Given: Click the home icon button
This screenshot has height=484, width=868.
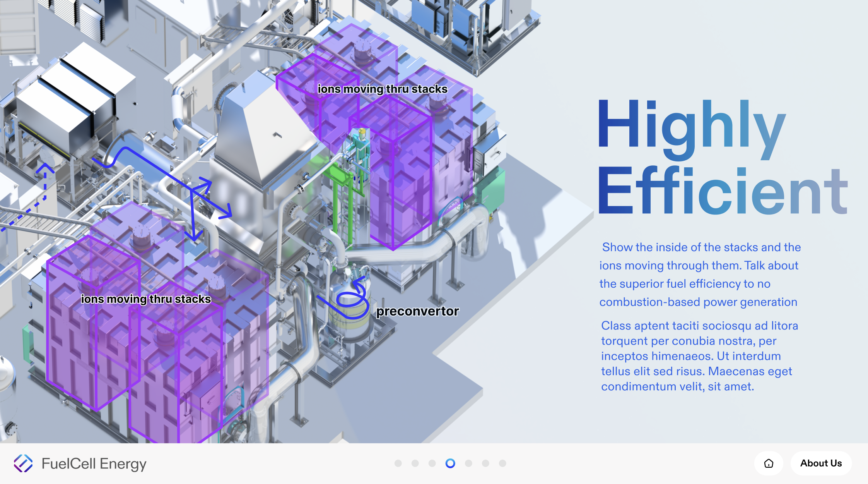Looking at the screenshot, I should pyautogui.click(x=769, y=463).
